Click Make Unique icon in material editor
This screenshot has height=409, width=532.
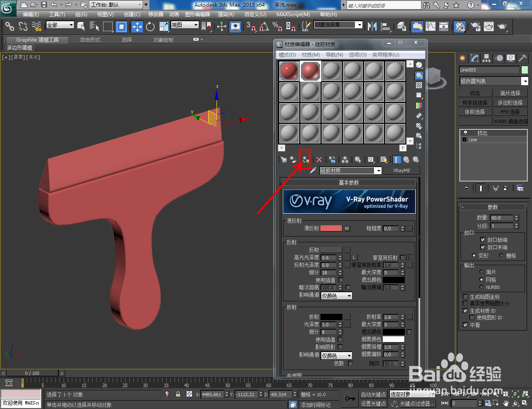tap(345, 160)
